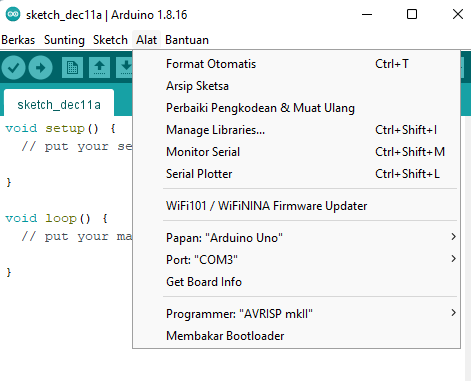Image resolution: width=471 pixels, height=381 pixels.
Task: Click the setup comment line in editor
Action: point(77,147)
